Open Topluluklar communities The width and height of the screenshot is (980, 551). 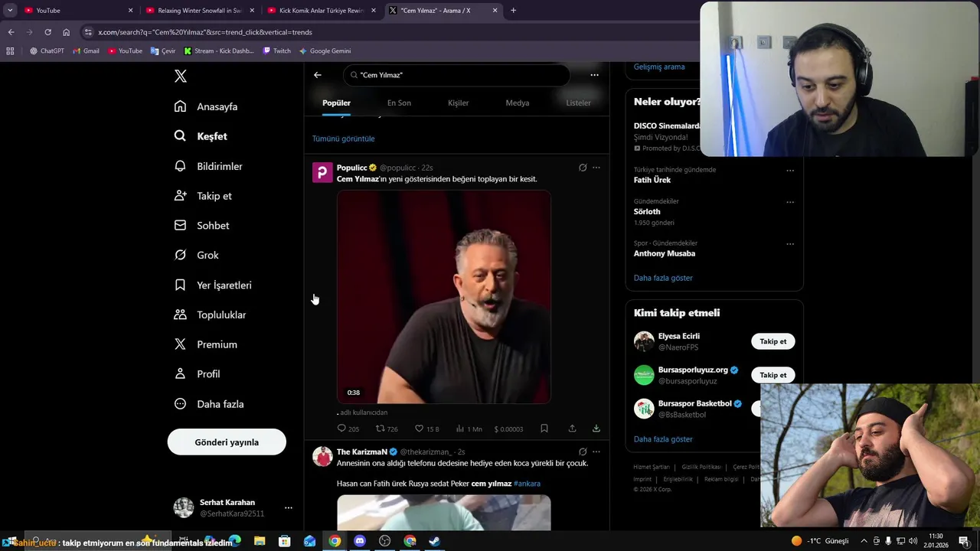(x=211, y=315)
